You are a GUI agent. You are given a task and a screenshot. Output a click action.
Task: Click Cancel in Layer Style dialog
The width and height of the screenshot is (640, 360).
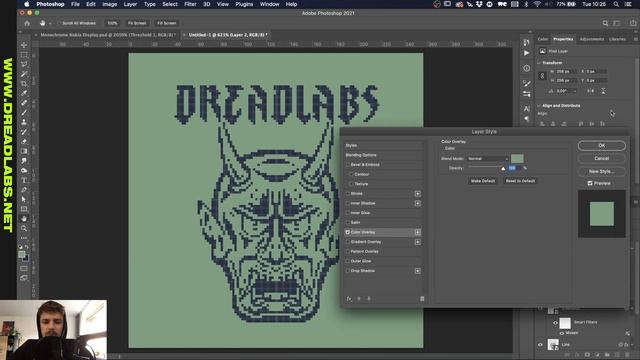(x=602, y=158)
